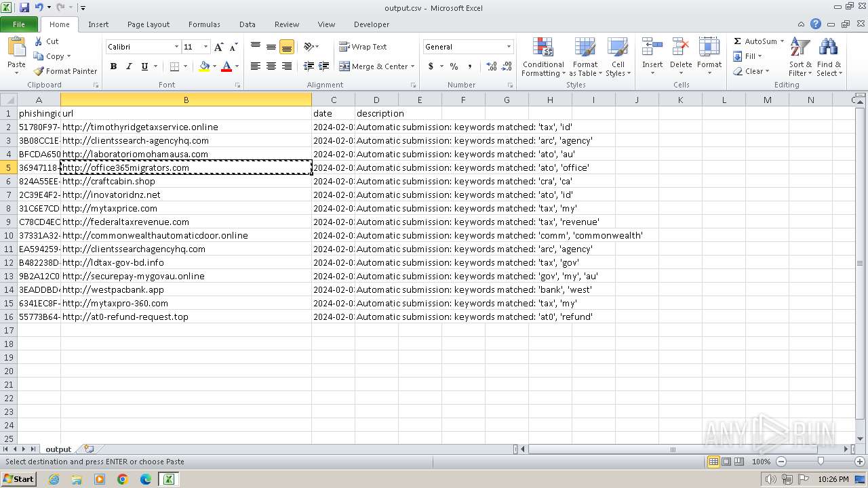868x488 pixels.
Task: Open Sort & Filter menu
Action: coord(800,57)
